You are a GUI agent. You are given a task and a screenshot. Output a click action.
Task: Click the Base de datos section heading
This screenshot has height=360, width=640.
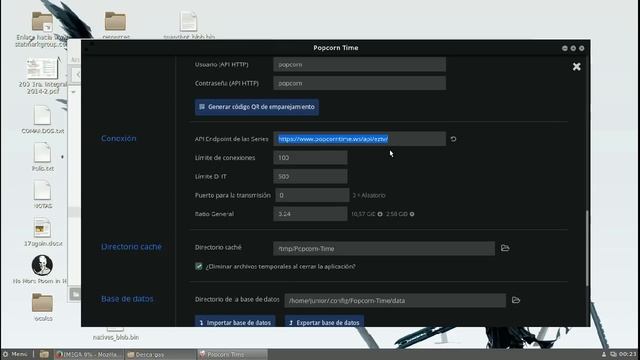coord(127,299)
